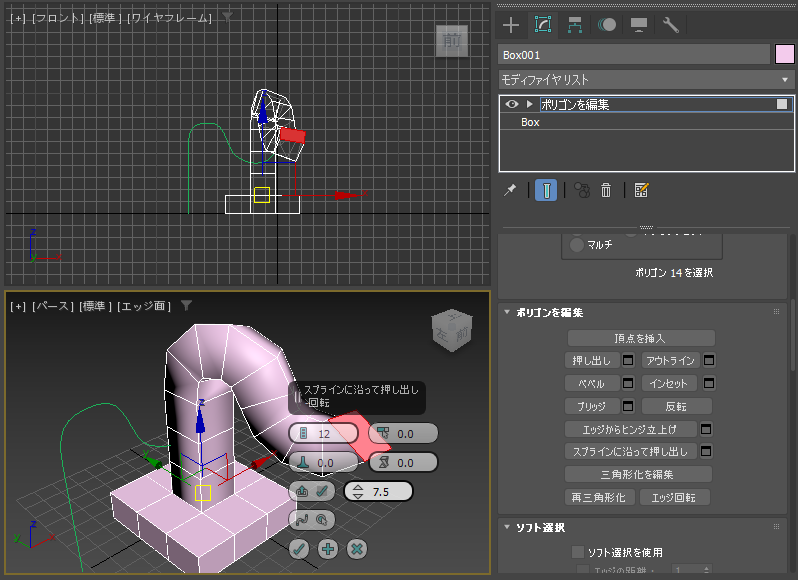Click the make unique icon
The image size is (798, 580).
pyautogui.click(x=582, y=190)
